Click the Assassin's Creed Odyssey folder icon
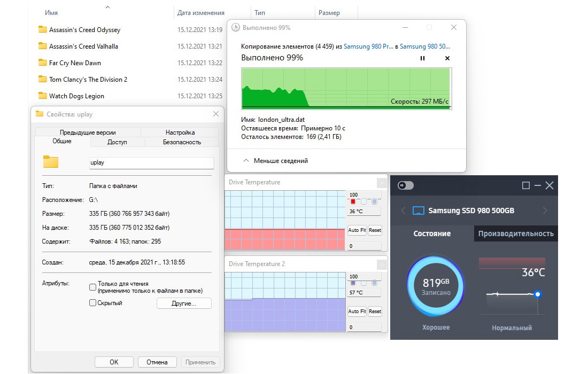Viewport: 588px width, 374px height. pos(43,30)
